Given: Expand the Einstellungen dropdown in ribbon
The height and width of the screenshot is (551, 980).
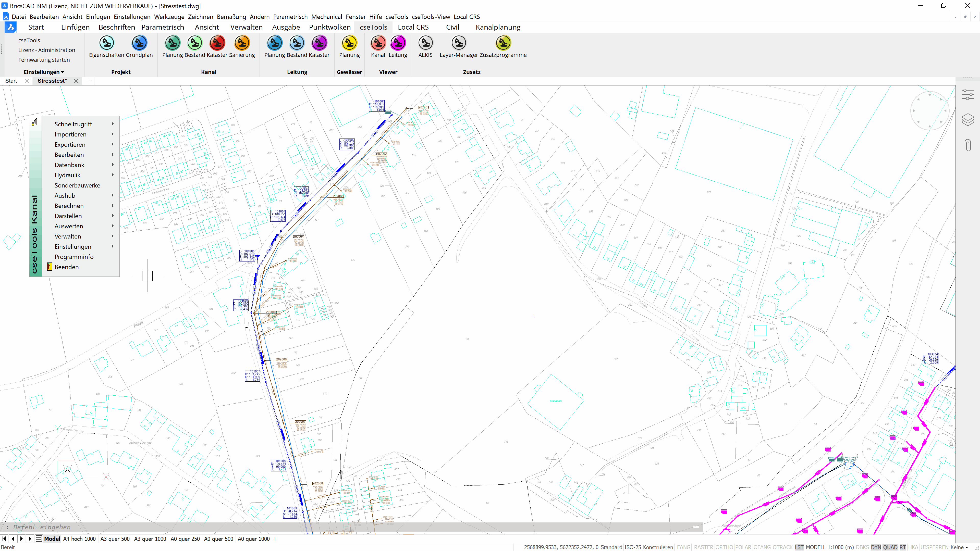Looking at the screenshot, I should (44, 72).
